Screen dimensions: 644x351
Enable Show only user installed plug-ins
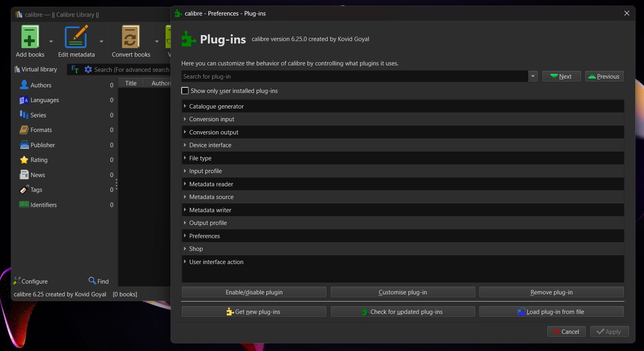click(185, 91)
